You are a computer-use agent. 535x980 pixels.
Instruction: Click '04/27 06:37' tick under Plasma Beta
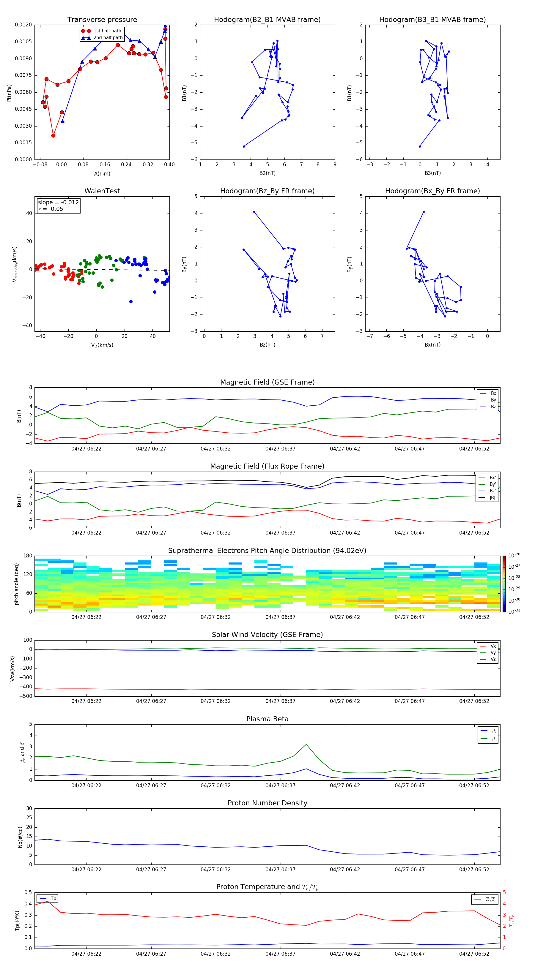click(280, 785)
